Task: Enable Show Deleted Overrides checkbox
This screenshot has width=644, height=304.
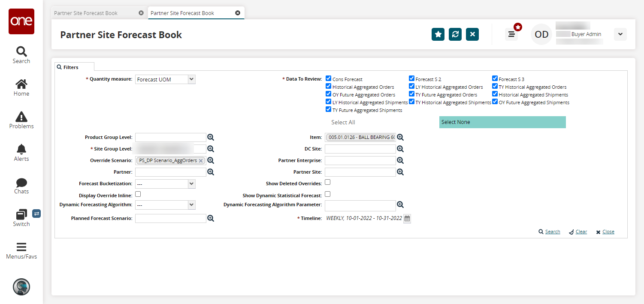Action: tap(327, 182)
